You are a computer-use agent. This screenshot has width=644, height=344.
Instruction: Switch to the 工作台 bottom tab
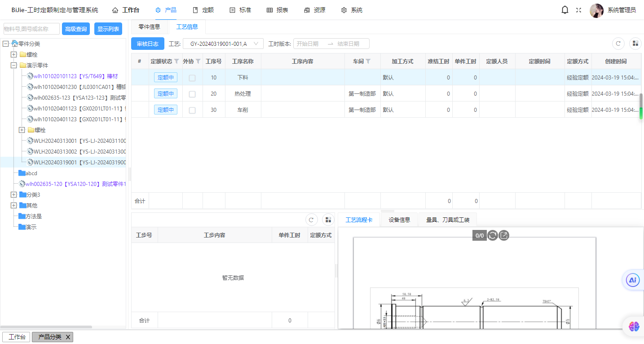[x=17, y=337]
